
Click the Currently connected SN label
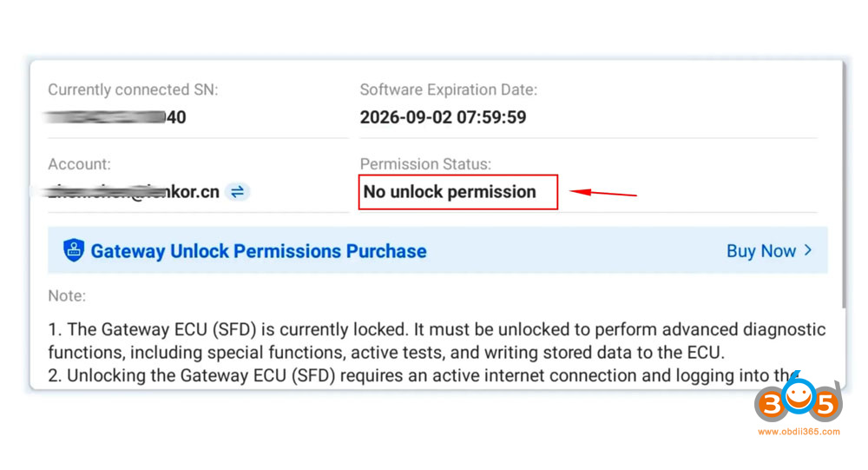pyautogui.click(x=133, y=89)
